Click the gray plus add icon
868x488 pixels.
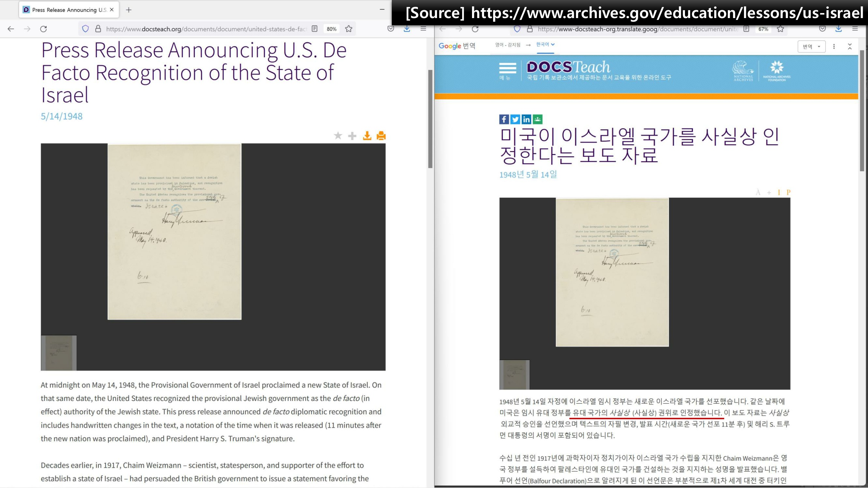coord(352,136)
